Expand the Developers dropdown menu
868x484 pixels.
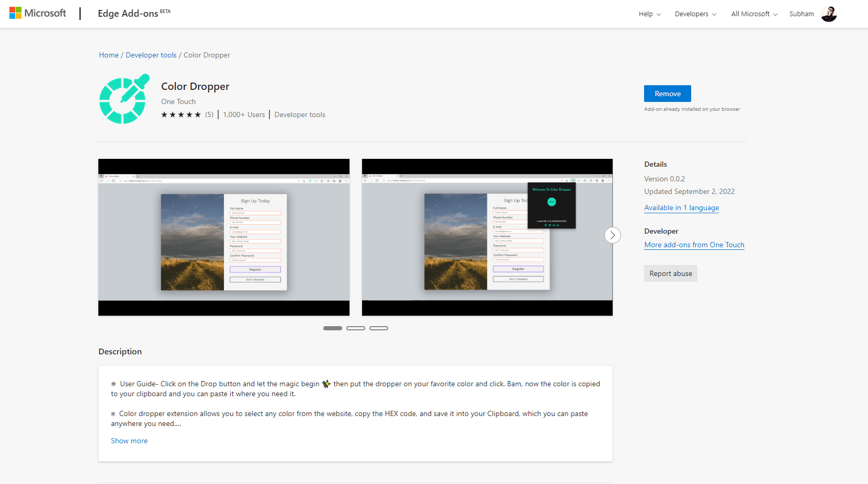(x=695, y=14)
